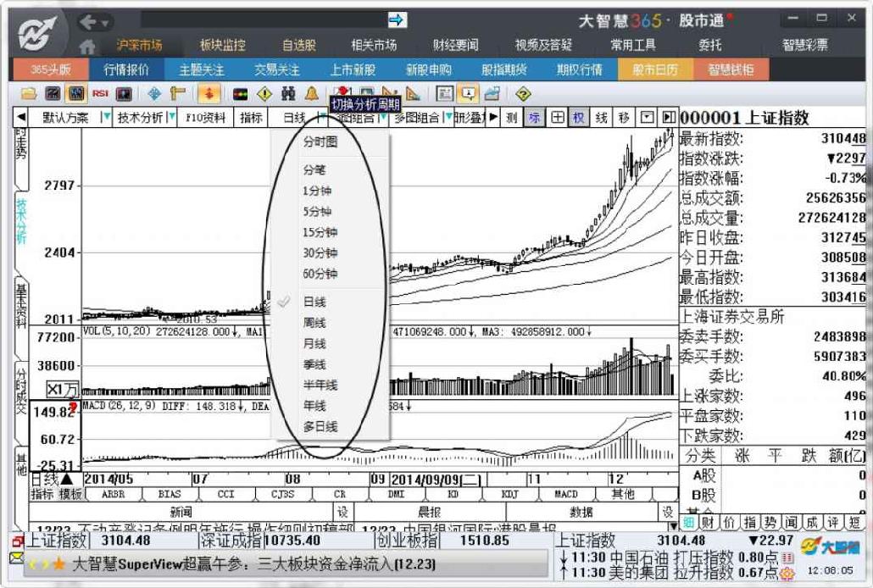
Task: Select the MACD indicator tab
Action: coord(566,494)
